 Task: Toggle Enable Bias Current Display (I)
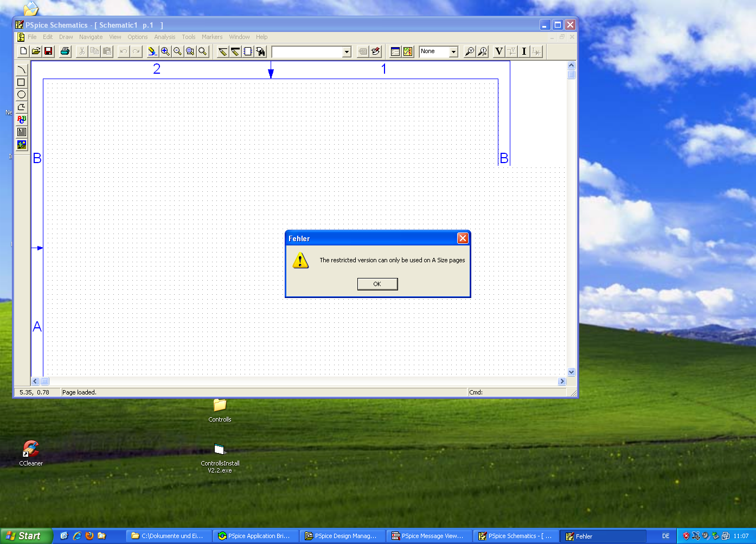coord(524,51)
